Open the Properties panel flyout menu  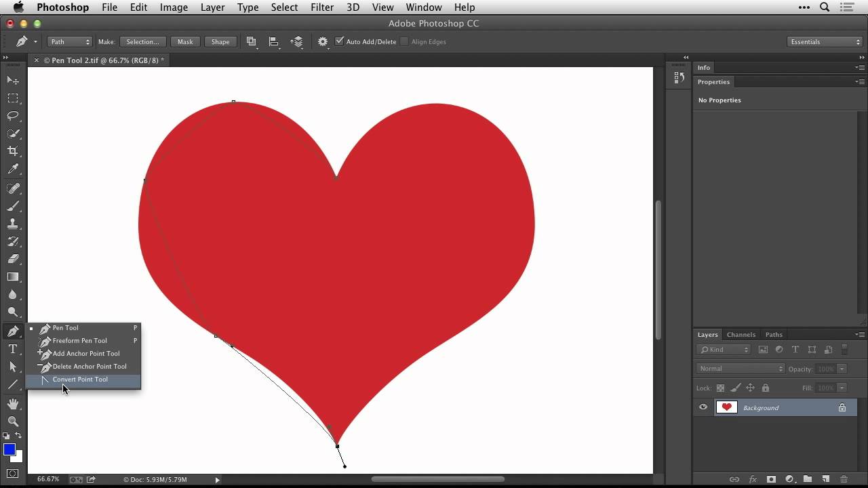click(x=860, y=81)
